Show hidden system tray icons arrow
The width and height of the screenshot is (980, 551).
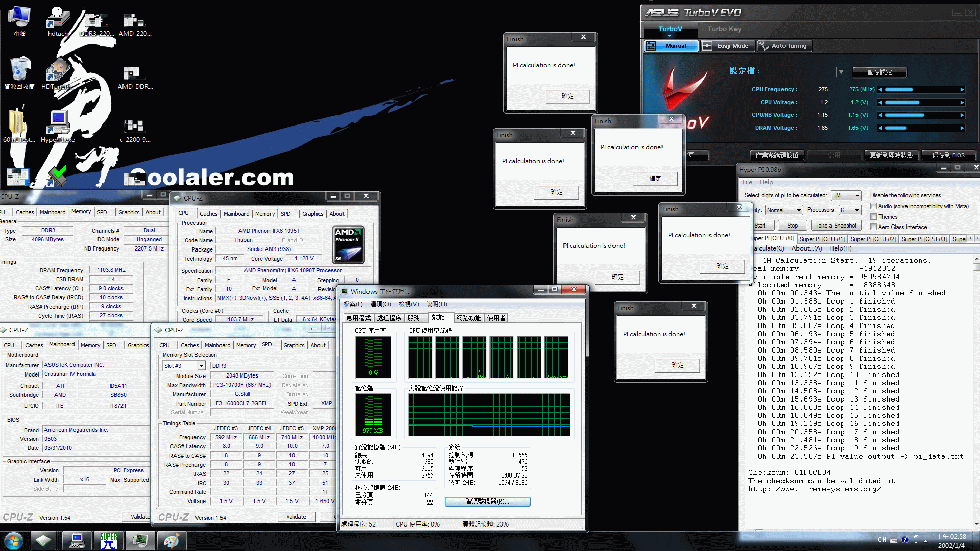point(925,541)
